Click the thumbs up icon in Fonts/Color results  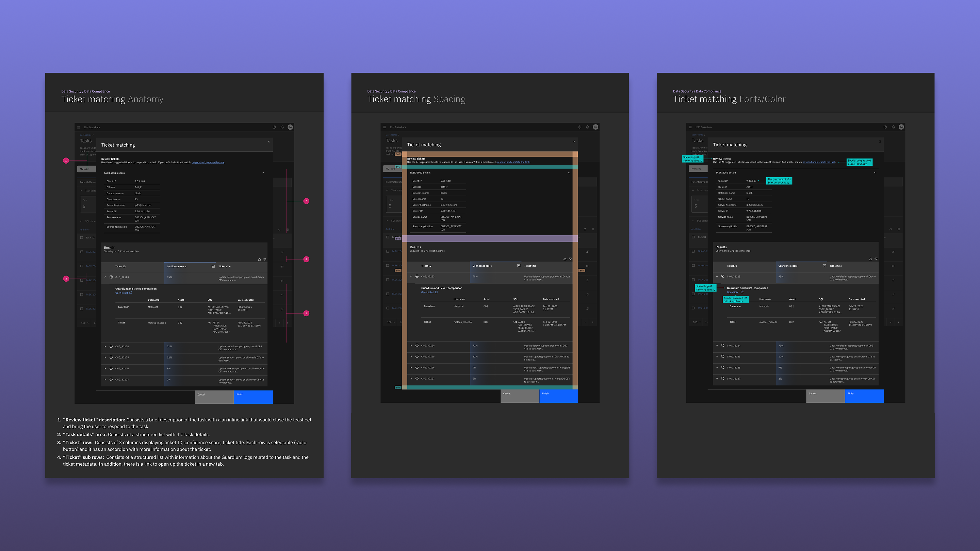point(871,259)
